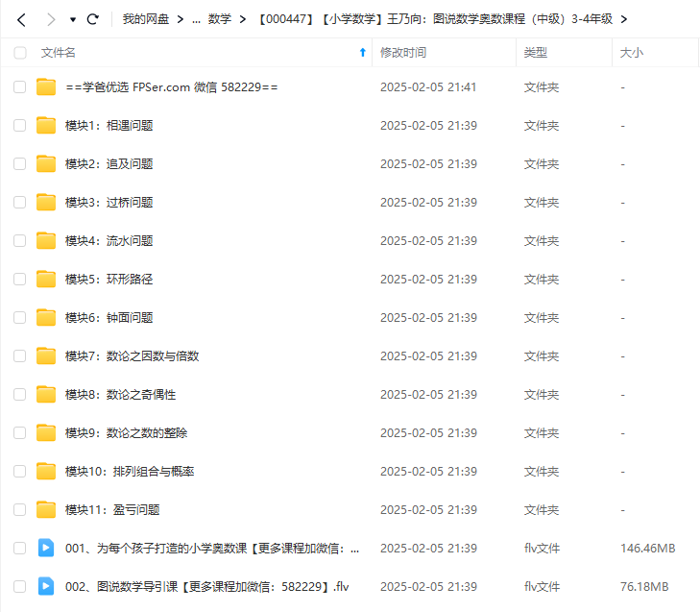Sort by 大小 column
The height and width of the screenshot is (612, 700).
(632, 53)
